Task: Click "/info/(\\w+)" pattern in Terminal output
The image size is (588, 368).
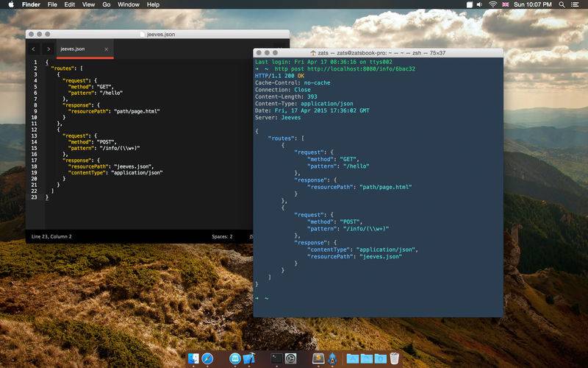Action: [x=366, y=229]
